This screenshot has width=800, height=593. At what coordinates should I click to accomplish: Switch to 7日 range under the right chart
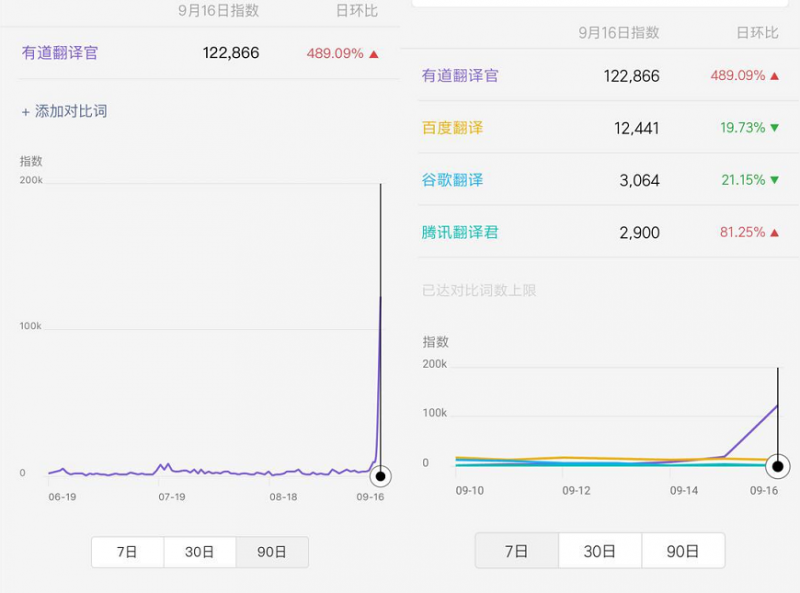pos(517,551)
